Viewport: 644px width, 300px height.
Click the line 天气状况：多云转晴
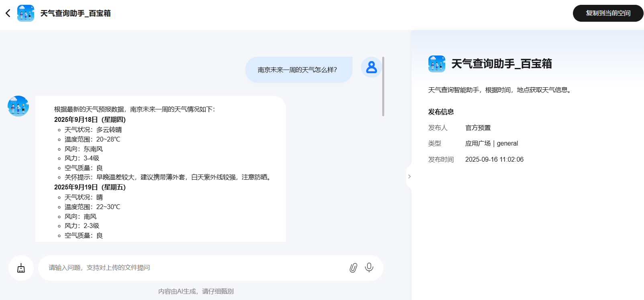(x=93, y=129)
